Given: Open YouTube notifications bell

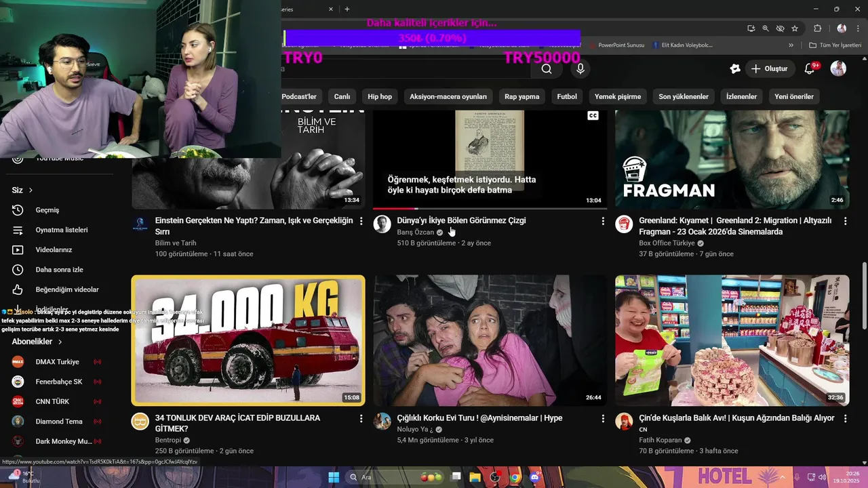Looking at the screenshot, I should 810,68.
